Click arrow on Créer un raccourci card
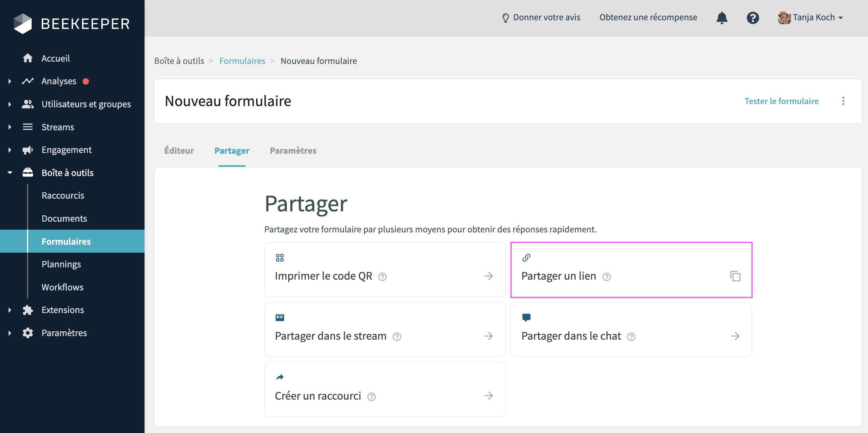 [x=488, y=396]
